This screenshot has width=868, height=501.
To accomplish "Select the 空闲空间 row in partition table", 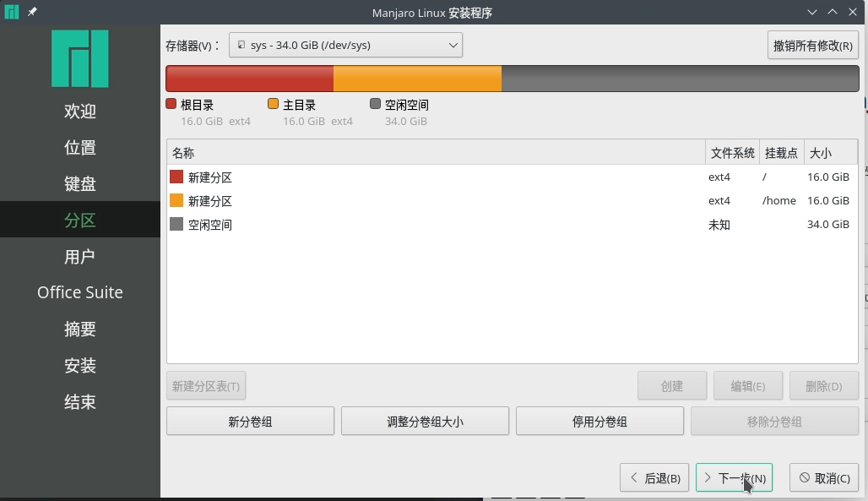I will [x=512, y=225].
